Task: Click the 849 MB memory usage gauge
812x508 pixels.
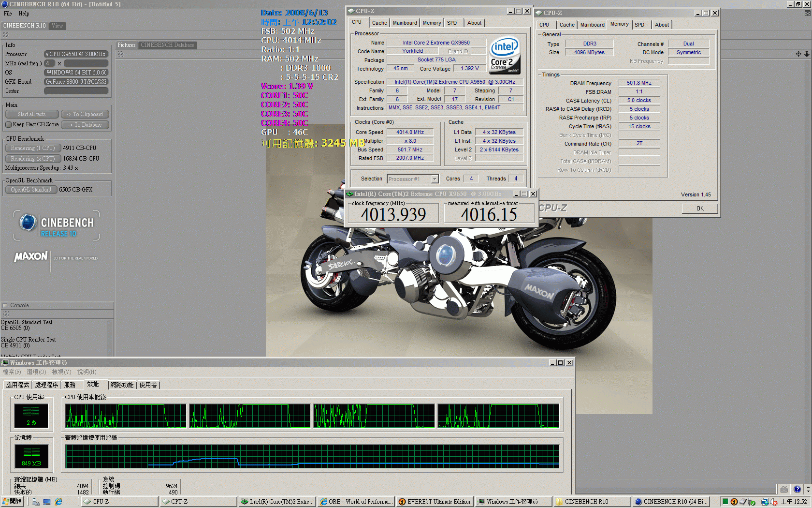Action: coord(31,456)
